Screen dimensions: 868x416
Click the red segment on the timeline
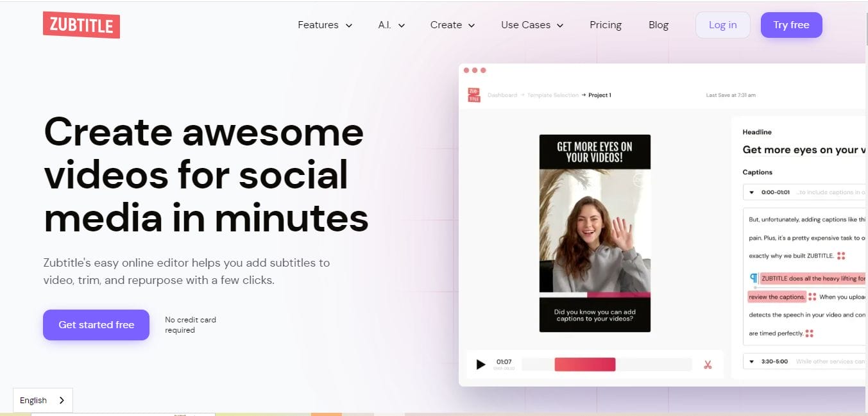coord(584,363)
